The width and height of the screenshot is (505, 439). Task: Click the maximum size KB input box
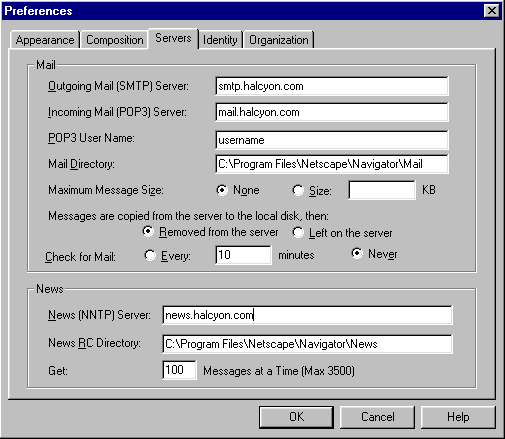tap(382, 190)
